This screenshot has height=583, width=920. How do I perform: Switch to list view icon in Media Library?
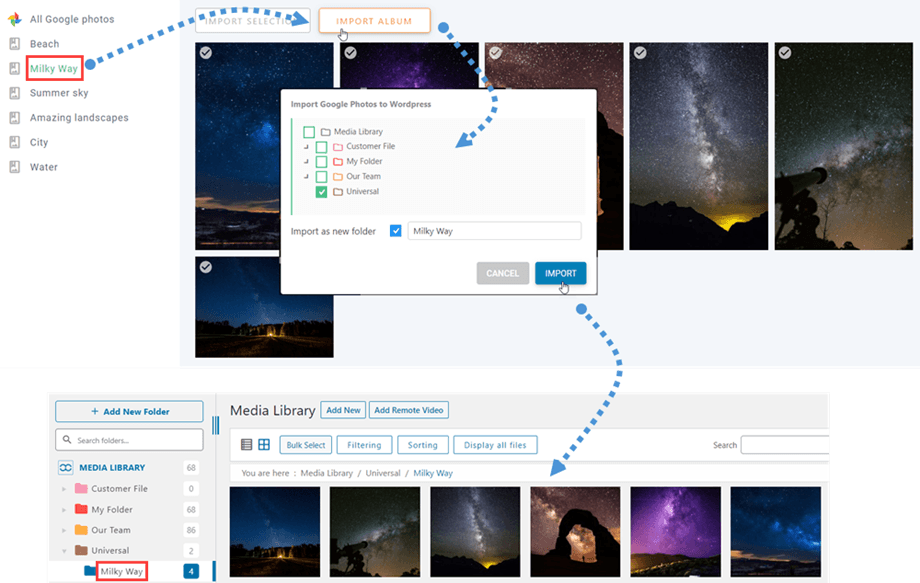(x=247, y=445)
